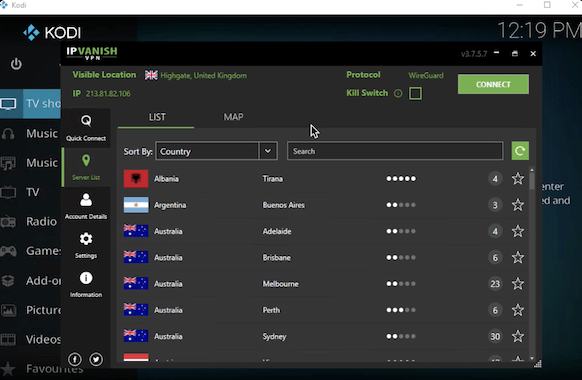Favorite the Australia Brisbane server star
The width and height of the screenshot is (582, 380).
(x=518, y=258)
